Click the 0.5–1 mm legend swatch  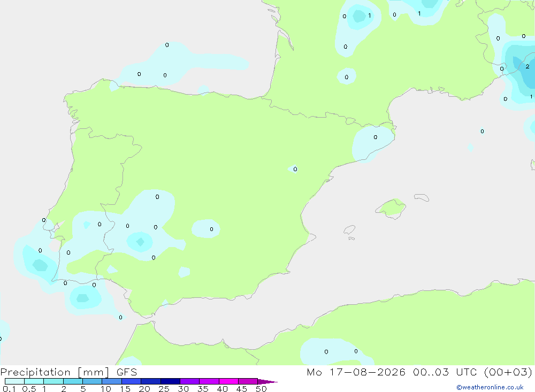coord(34,381)
